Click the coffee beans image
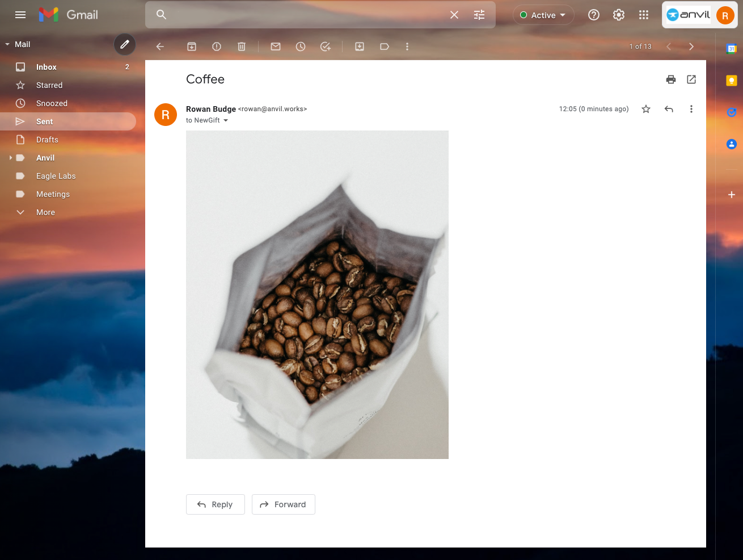 coord(317,294)
